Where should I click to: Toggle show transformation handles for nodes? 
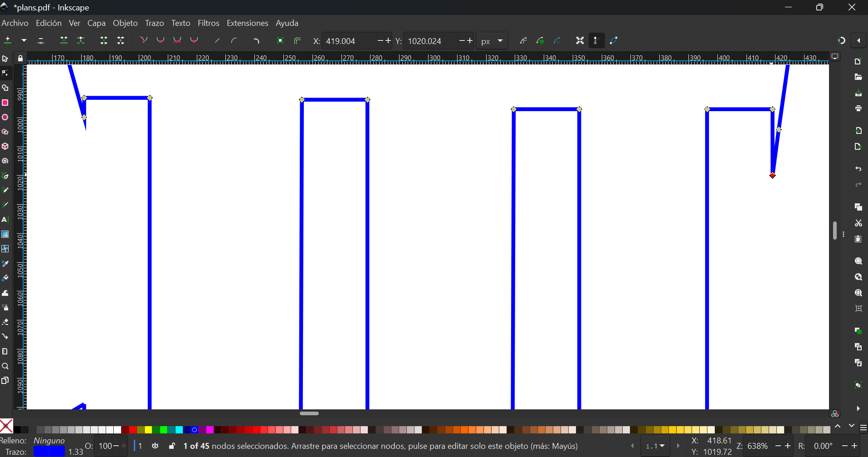[x=580, y=40]
